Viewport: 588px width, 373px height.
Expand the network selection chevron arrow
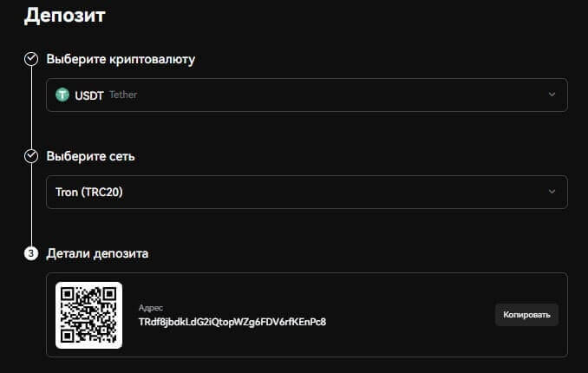(x=552, y=192)
